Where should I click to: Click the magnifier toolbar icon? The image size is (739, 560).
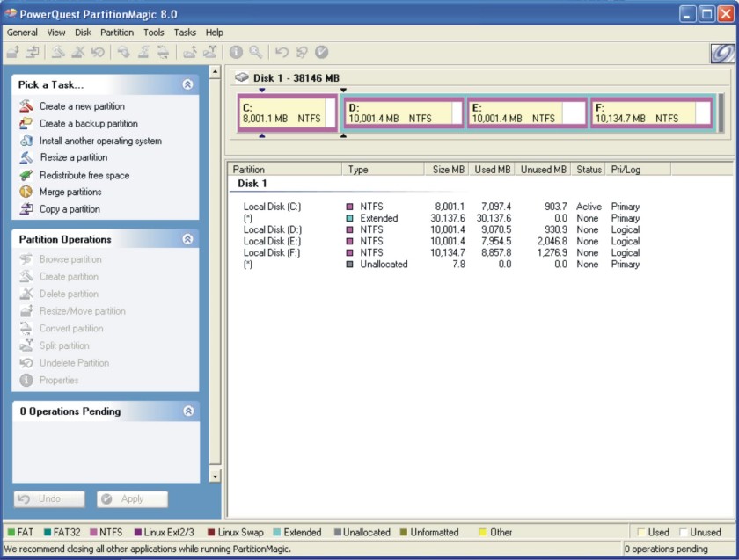tap(256, 52)
